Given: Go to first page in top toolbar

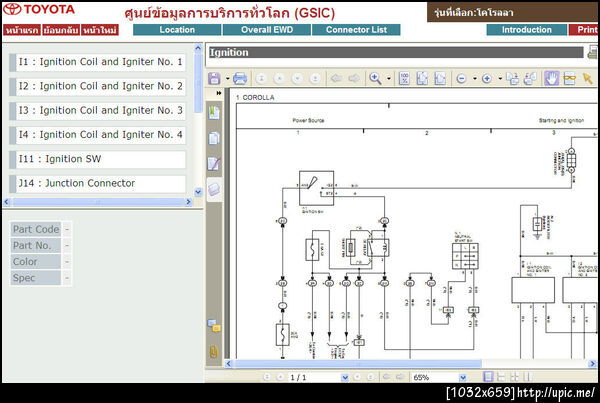Looking at the screenshot, I should (x=261, y=78).
